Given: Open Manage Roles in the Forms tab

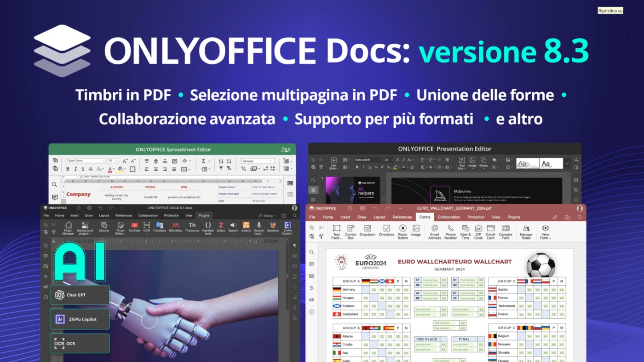Looking at the screenshot, I should click(526, 232).
